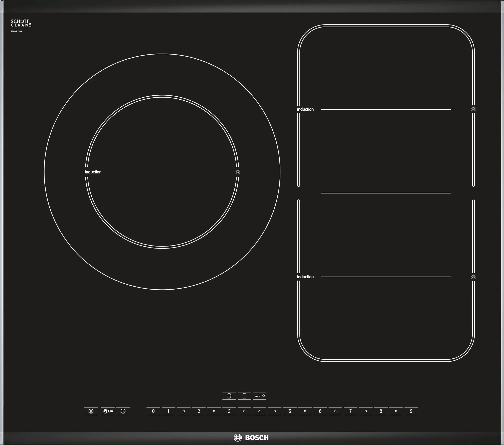Select maximum power level 9
Image resolution: width=504 pixels, height=445 pixels.
(x=411, y=411)
